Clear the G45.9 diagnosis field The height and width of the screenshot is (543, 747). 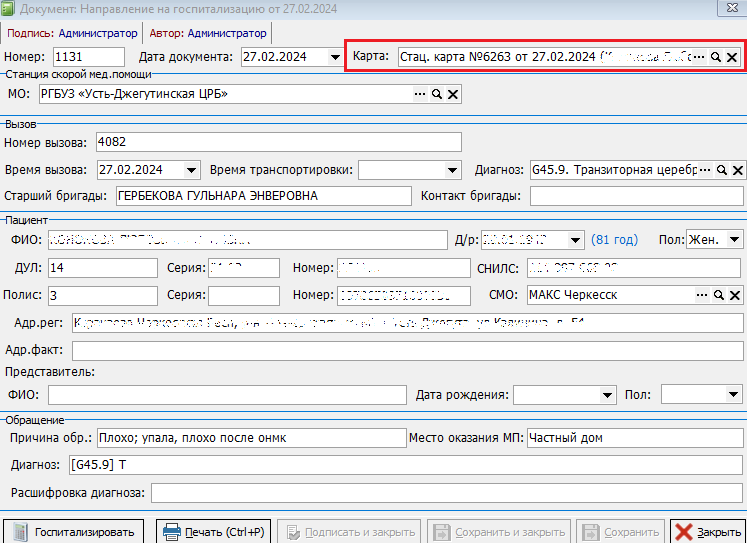737,170
